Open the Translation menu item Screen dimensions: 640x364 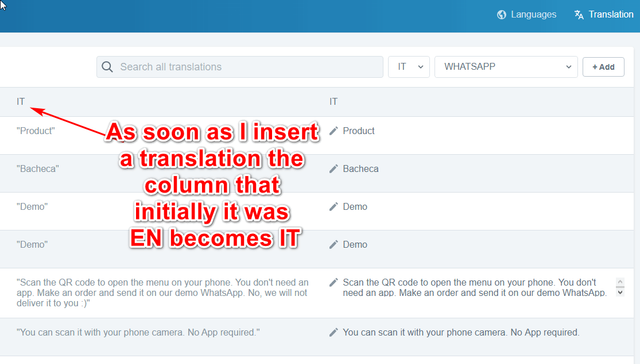pyautogui.click(x=604, y=15)
